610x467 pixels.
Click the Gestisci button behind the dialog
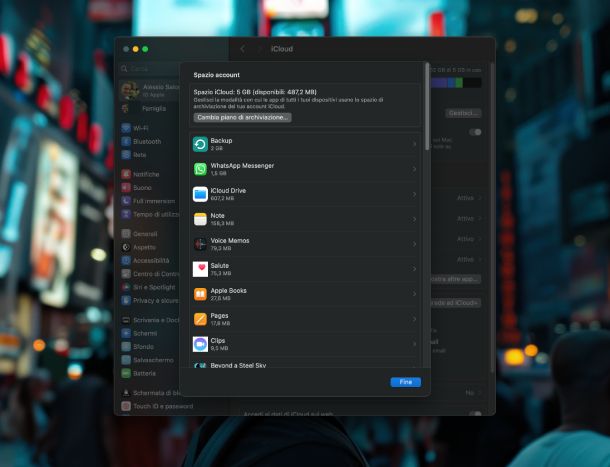[x=463, y=113]
